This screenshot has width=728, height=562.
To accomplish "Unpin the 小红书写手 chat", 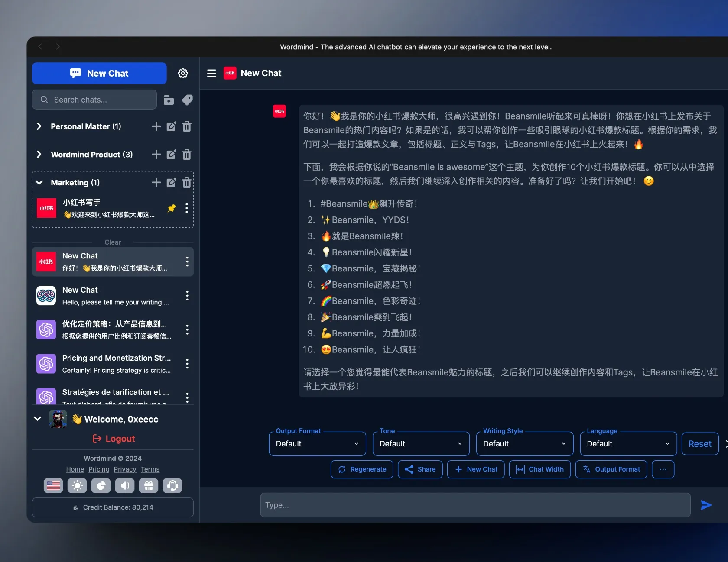I will click(x=172, y=208).
